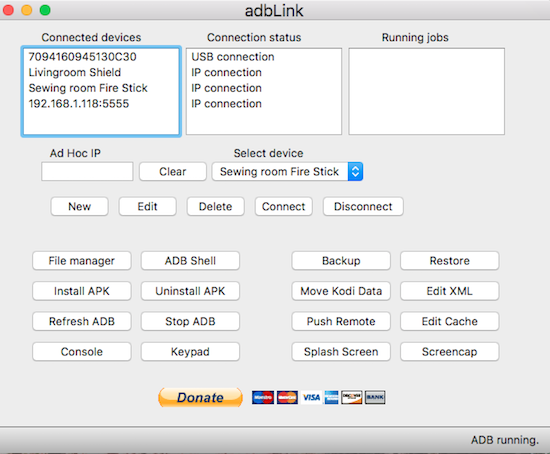The height and width of the screenshot is (454, 550).
Task: Click Refresh ADB
Action: [82, 321]
